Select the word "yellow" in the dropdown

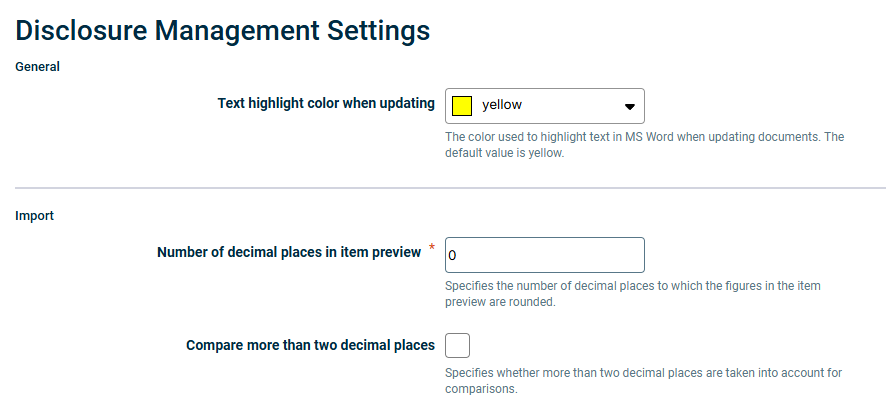pos(502,105)
